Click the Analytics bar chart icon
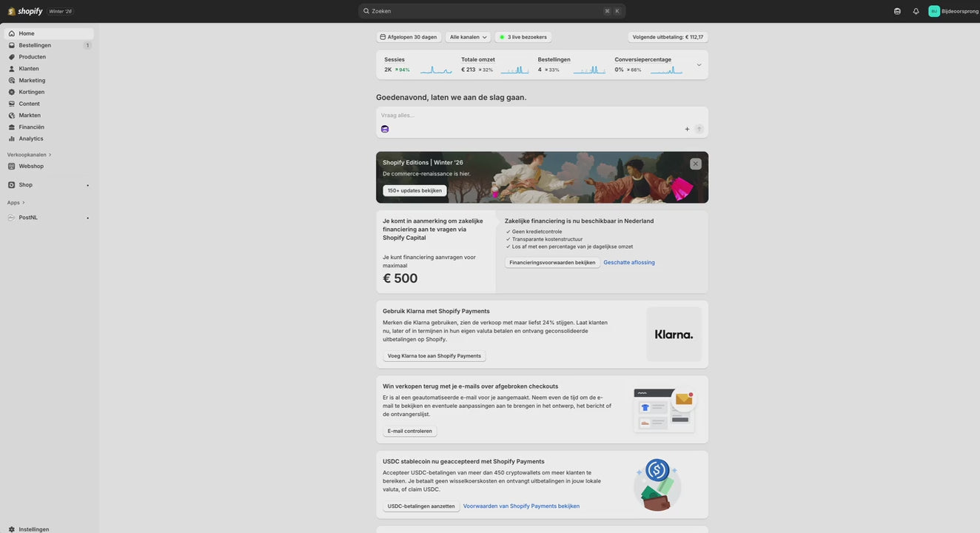Image resolution: width=980 pixels, height=533 pixels. [12, 138]
